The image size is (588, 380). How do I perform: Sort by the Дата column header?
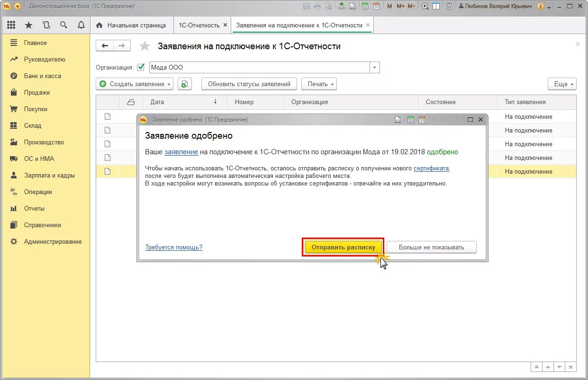[184, 102]
